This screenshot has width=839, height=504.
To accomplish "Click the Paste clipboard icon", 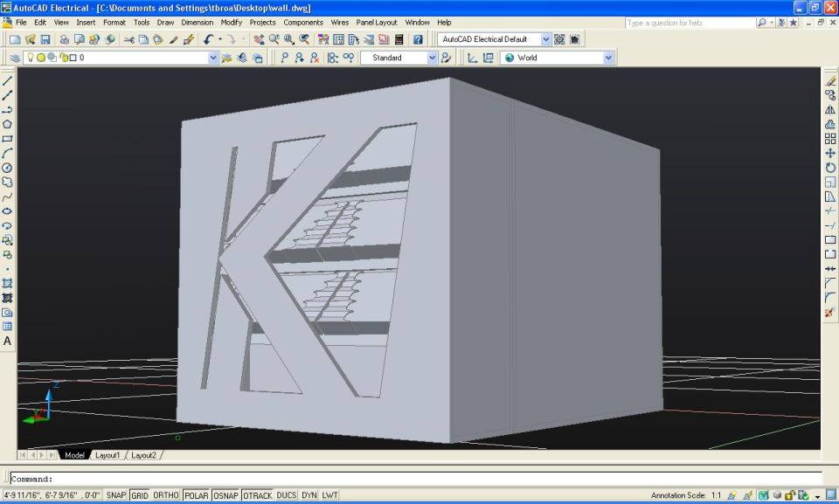I will pyautogui.click(x=158, y=39).
